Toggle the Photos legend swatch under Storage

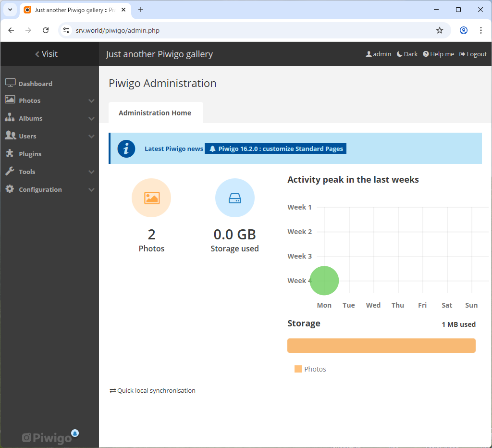[x=298, y=369]
